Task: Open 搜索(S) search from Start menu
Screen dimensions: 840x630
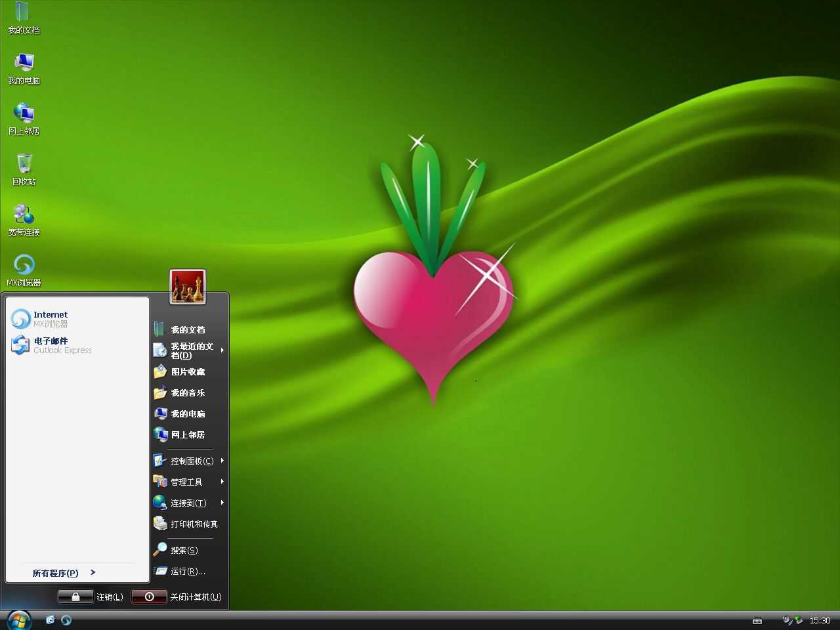Action: pyautogui.click(x=184, y=550)
